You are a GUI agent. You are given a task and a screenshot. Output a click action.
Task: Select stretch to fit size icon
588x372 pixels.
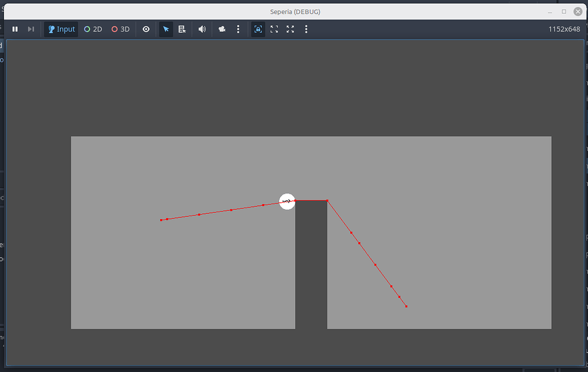(290, 29)
